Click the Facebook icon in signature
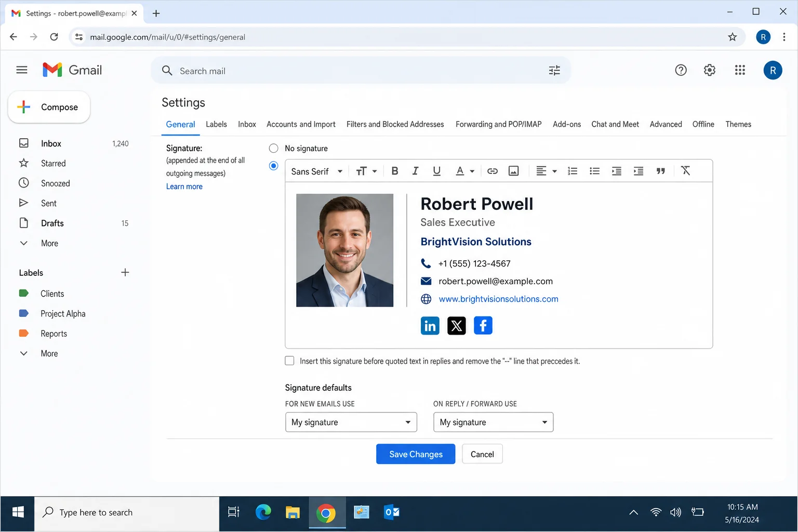Screen dimensions: 798x532 click(483, 326)
